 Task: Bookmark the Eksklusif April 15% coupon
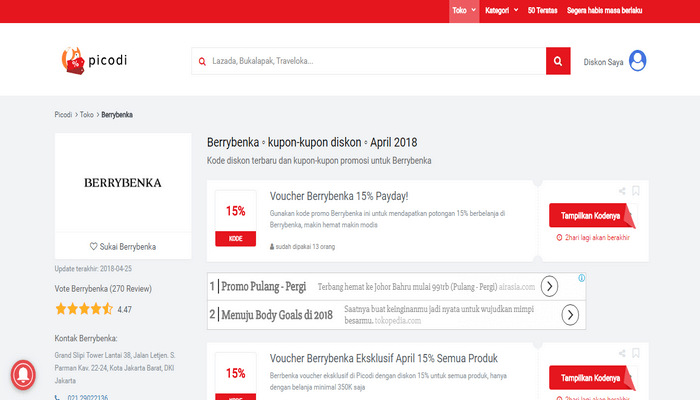(x=636, y=353)
